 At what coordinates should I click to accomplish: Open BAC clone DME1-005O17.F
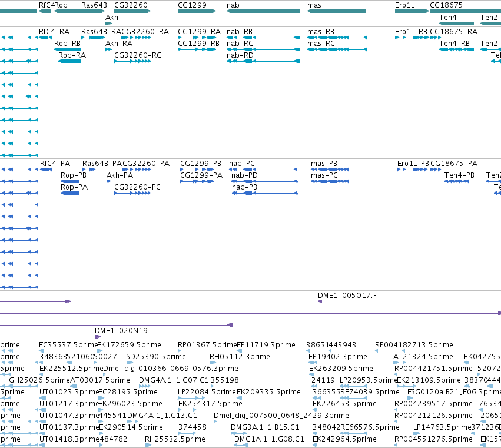[x=347, y=296]
